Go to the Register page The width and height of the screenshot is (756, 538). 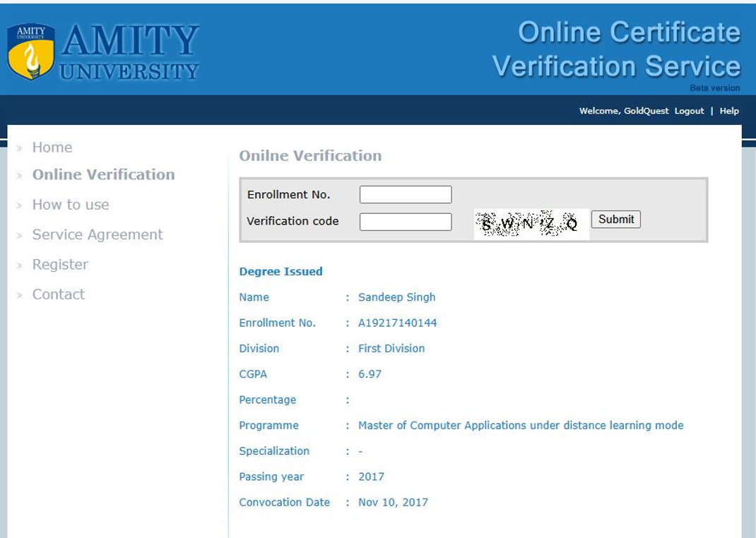point(60,265)
